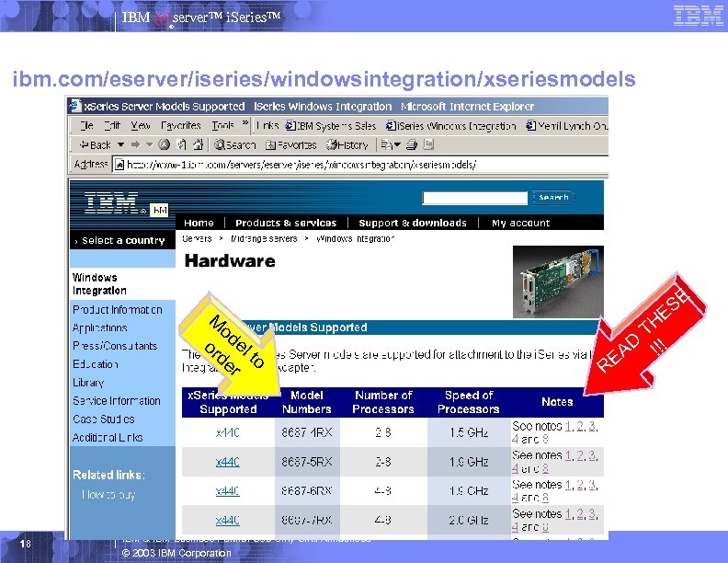Open the Home navigation tab

pyautogui.click(x=199, y=223)
